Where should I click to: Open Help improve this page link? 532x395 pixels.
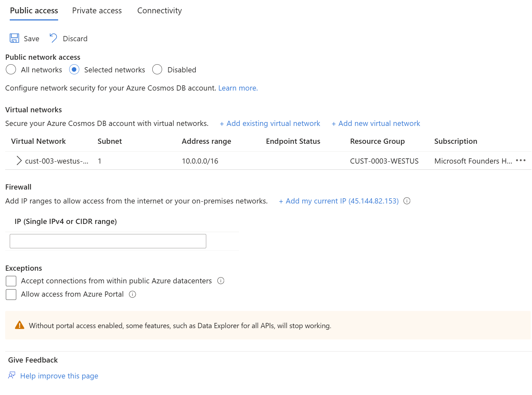(59, 376)
